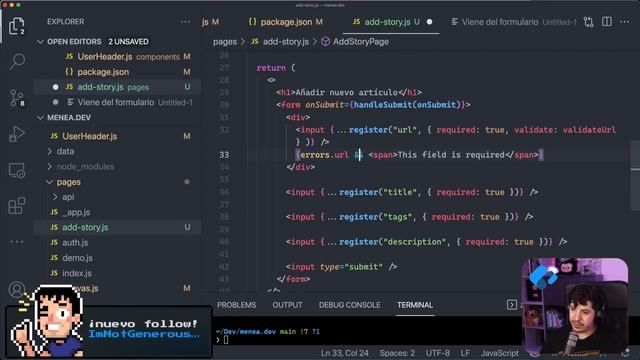Open Viene del formulario Untitled-1 entry
The width and height of the screenshot is (640, 360).
pyautogui.click(x=118, y=102)
